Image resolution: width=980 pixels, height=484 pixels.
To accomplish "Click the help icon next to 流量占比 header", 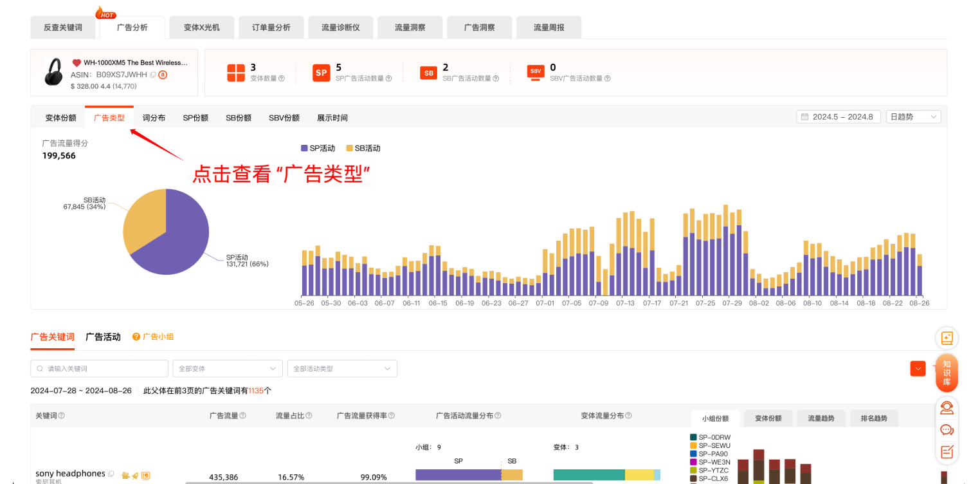I will 309,416.
